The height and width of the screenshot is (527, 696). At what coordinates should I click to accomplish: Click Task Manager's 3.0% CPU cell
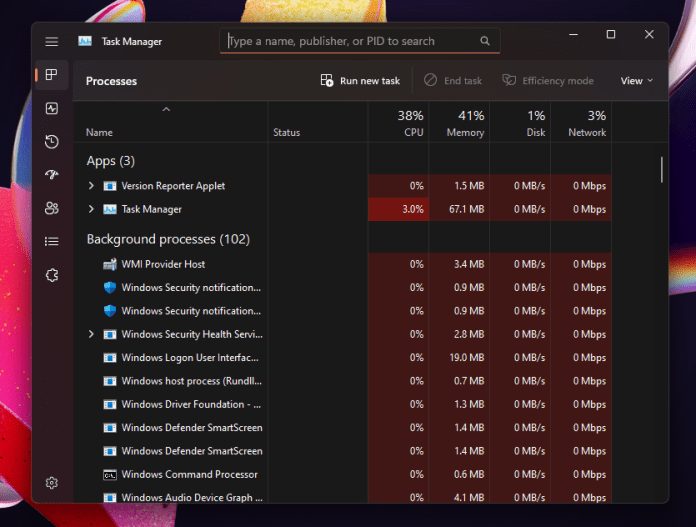pos(398,209)
